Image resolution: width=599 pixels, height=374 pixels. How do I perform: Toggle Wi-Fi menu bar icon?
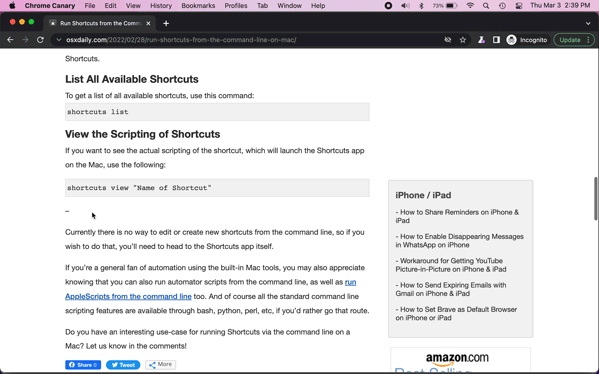click(470, 6)
